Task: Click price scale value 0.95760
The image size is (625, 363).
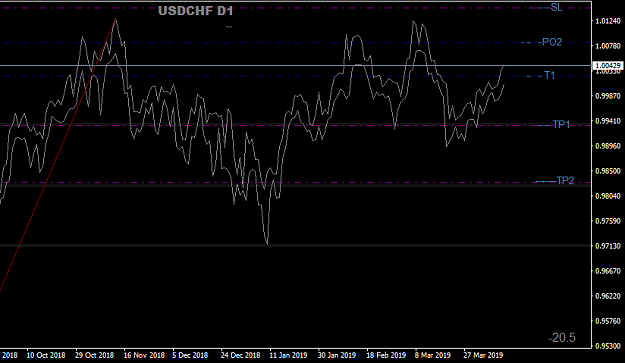Action: pos(608,321)
